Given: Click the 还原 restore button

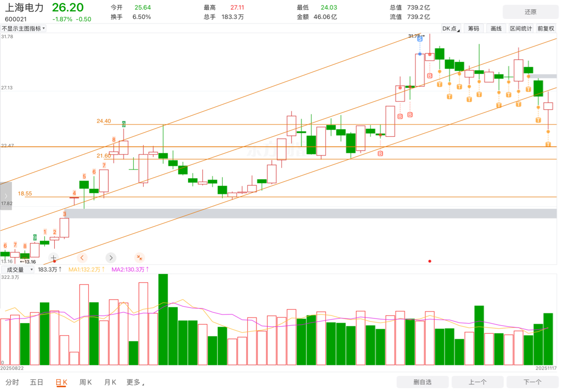Looking at the screenshot, I should coord(530,12).
